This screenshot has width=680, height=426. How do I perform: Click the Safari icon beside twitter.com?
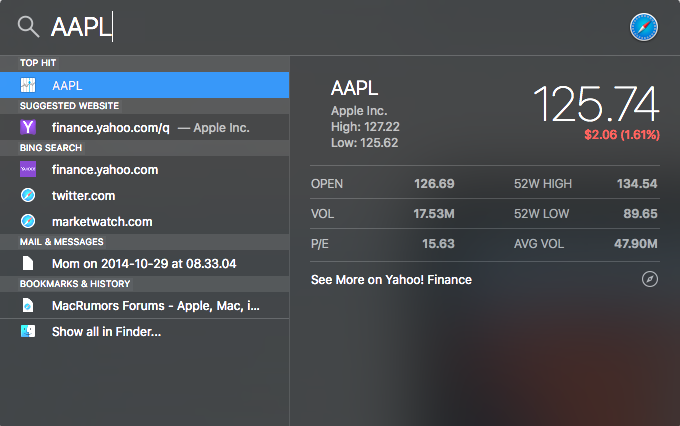[x=28, y=195]
